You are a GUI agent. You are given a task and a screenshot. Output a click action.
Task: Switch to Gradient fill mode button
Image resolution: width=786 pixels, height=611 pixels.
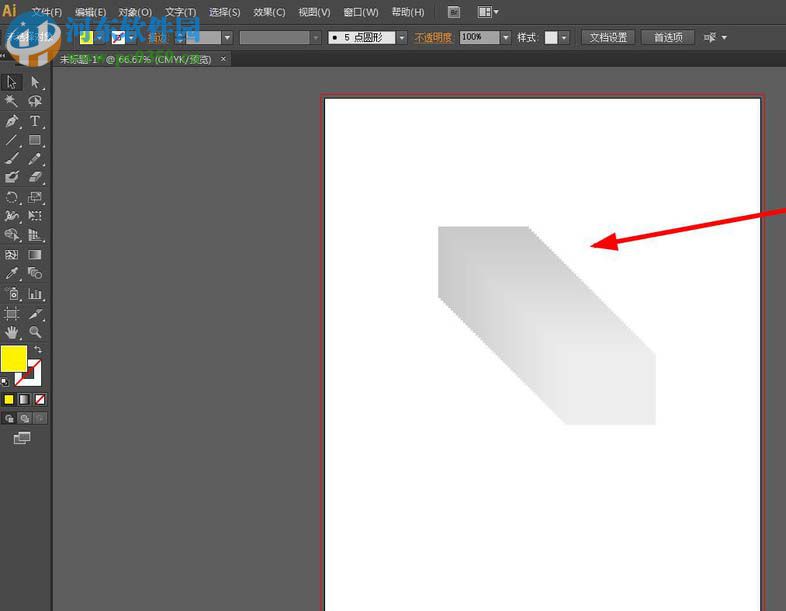[x=24, y=399]
